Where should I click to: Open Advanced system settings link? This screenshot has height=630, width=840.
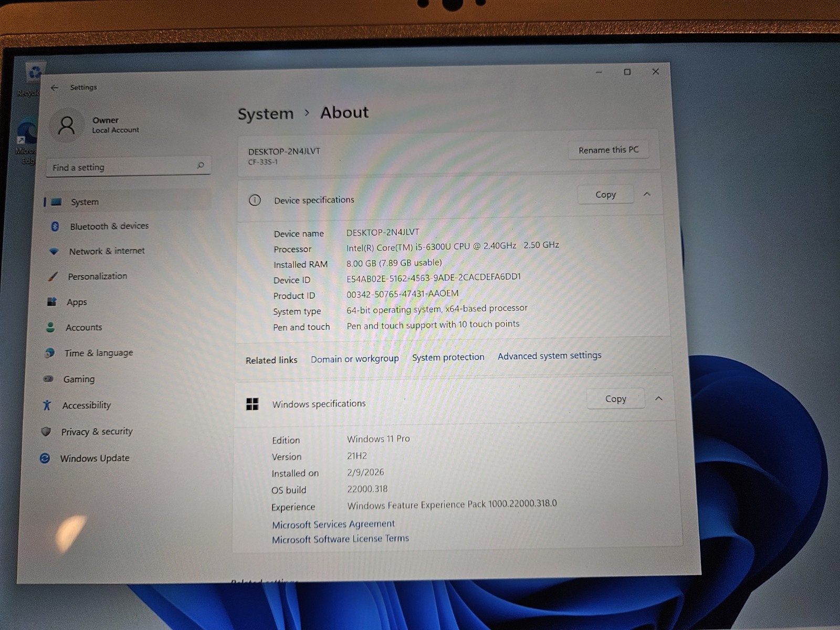coord(550,356)
